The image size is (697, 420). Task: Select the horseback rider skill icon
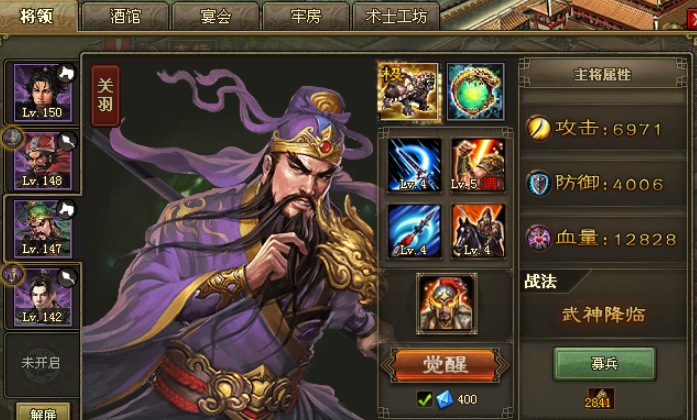pyautogui.click(x=478, y=231)
